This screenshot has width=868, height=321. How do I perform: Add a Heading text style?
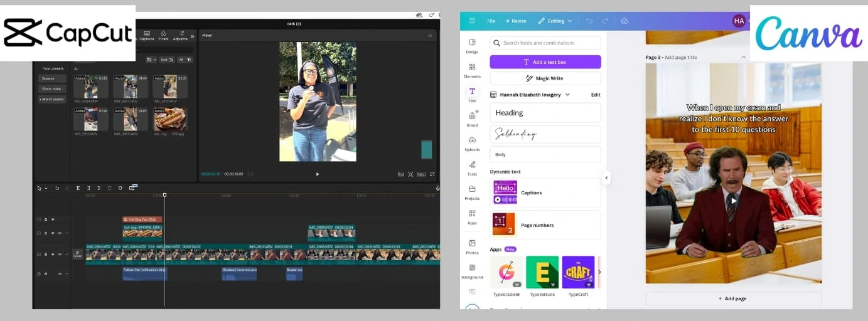[545, 113]
